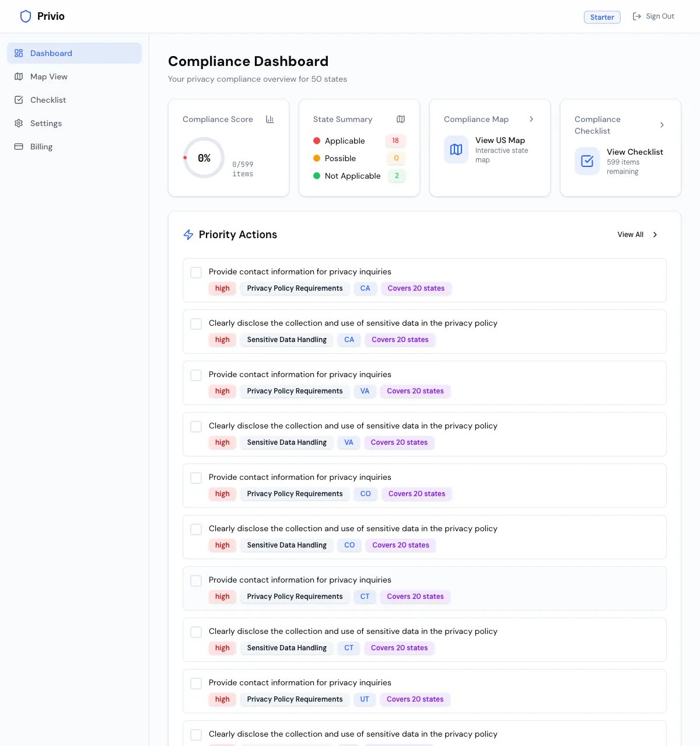Screen dimensions: 700x746
Task: Click the orange Possible status dot
Action: tap(317, 158)
